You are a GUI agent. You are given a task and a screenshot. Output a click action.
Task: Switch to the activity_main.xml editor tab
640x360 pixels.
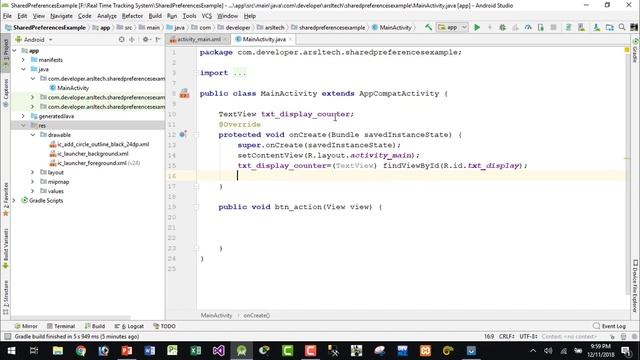(x=198, y=39)
